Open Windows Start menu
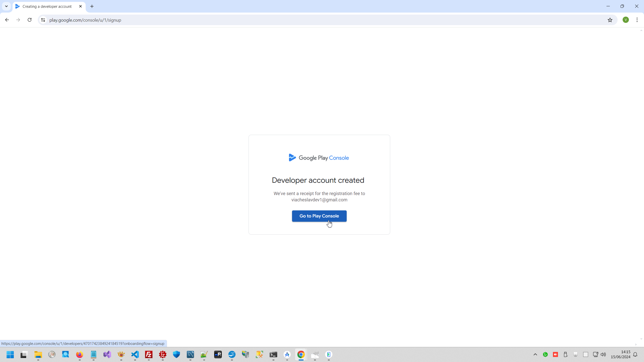 pos(10,354)
